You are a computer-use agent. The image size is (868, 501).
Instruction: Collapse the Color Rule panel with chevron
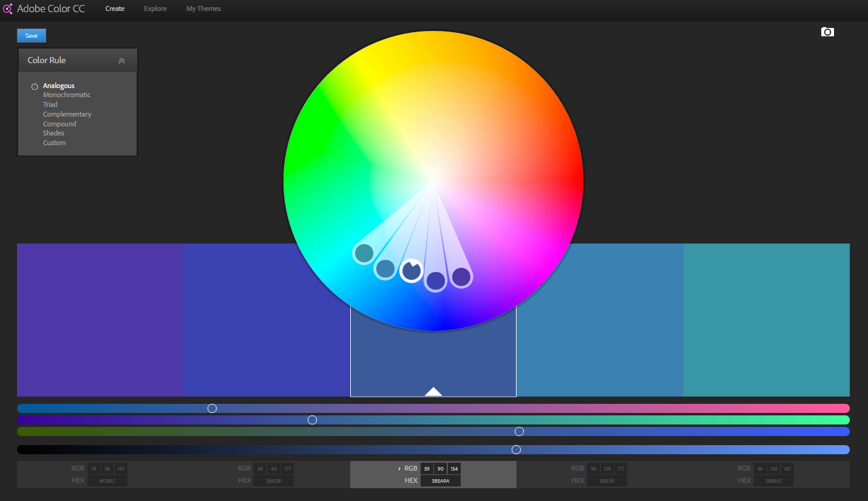pos(121,61)
